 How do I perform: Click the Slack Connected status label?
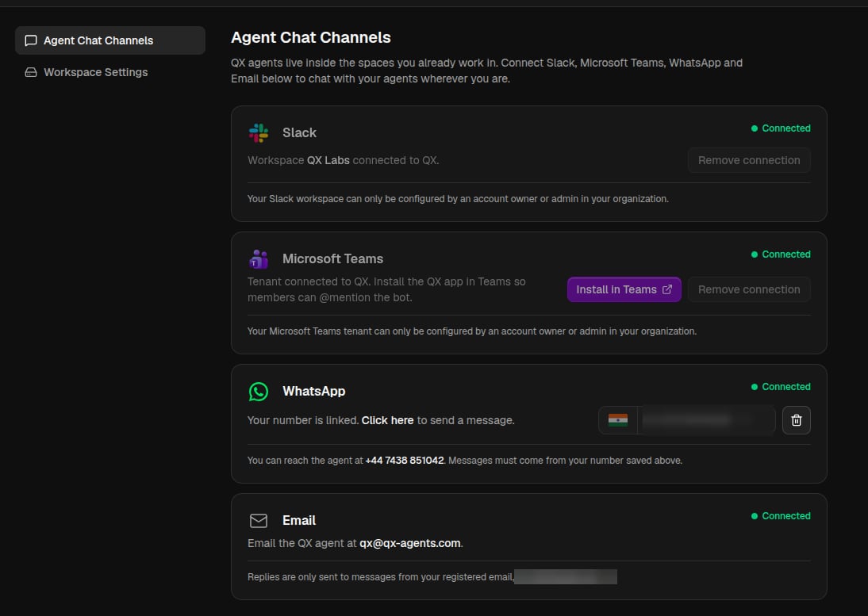pos(781,128)
